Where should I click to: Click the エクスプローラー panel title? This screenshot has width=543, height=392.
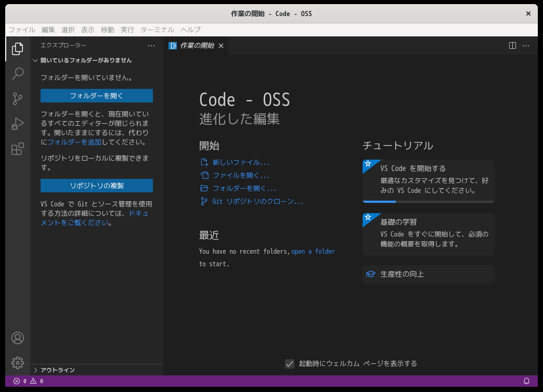63,45
